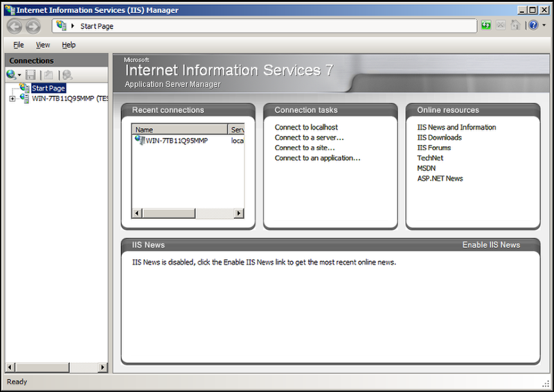The width and height of the screenshot is (554, 392).
Task: Select Start Page in the Connections tree
Action: (x=48, y=89)
